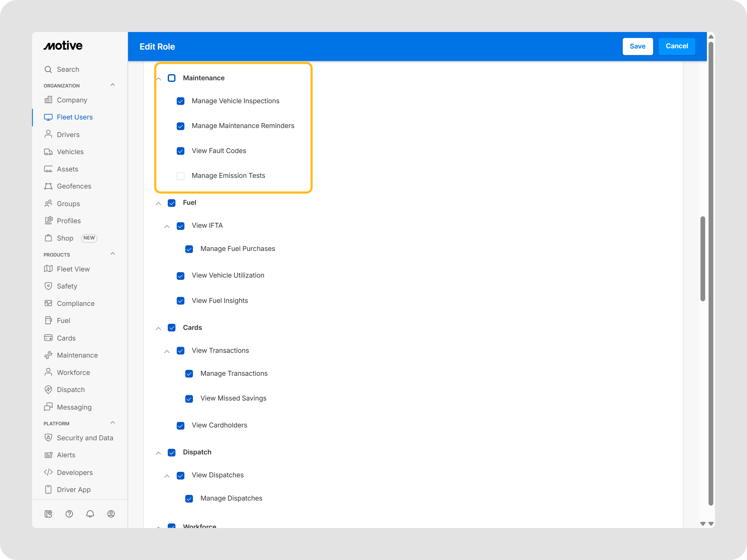The width and height of the screenshot is (747, 560).
Task: Check the Maintenance parent checkbox
Action: click(172, 78)
